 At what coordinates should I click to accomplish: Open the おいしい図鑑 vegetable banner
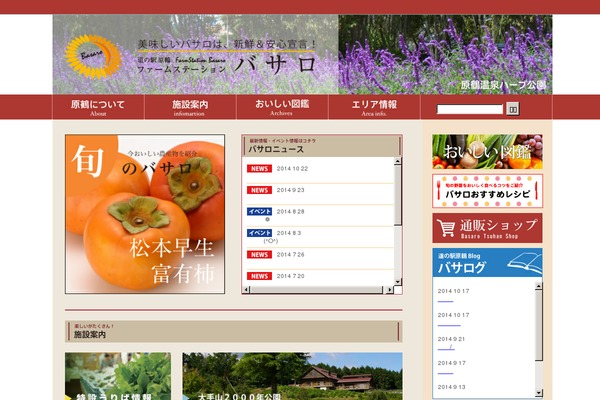point(487,152)
